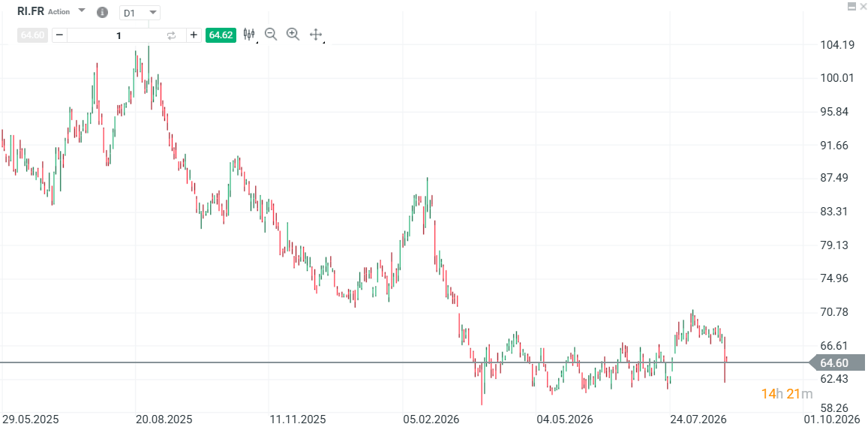The width and height of the screenshot is (868, 433).
Task: Open the D1 timeframe dropdown
Action: pyautogui.click(x=140, y=13)
